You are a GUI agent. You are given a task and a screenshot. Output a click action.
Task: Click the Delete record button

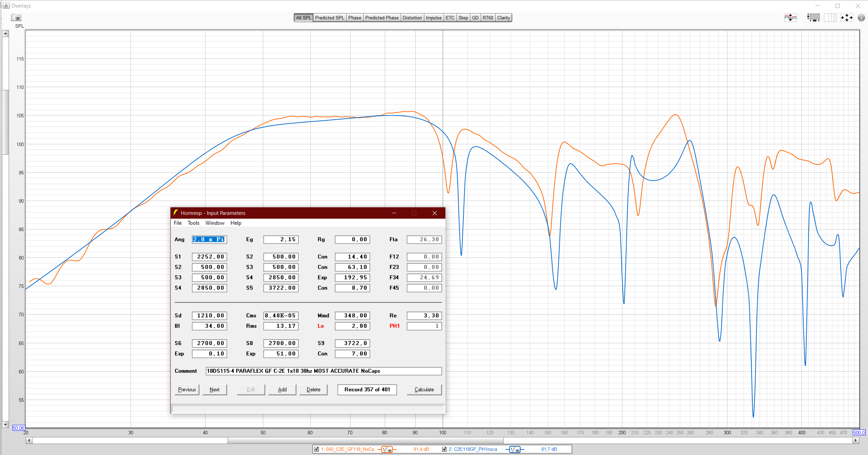pyautogui.click(x=313, y=390)
